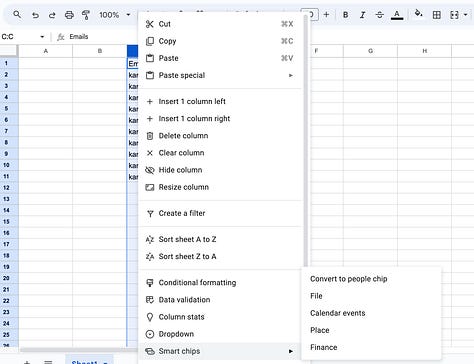Choose Resize column
The image size is (474, 364).
(220, 187)
